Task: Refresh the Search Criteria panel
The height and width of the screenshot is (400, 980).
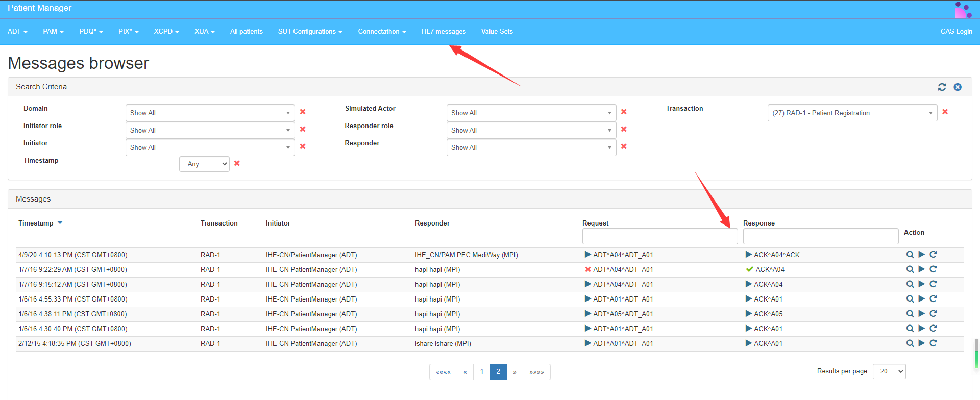Action: tap(942, 87)
